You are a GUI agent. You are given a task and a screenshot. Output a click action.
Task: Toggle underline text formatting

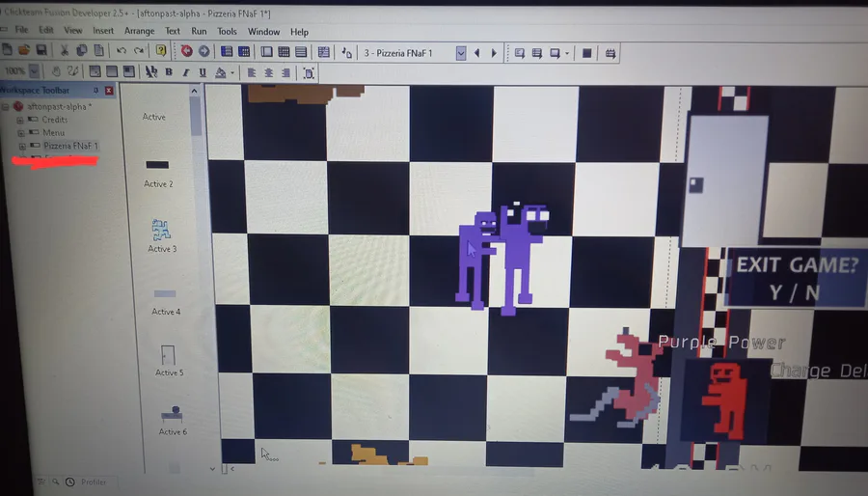click(x=203, y=72)
